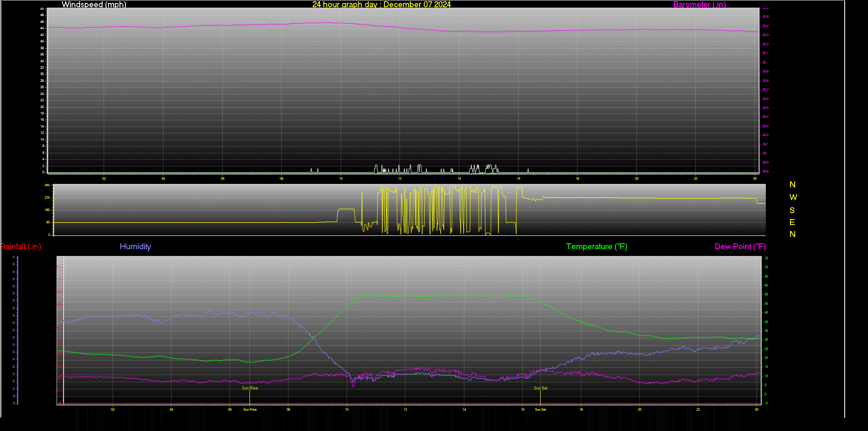Click hour '20' on the temperature chart time axis
This screenshot has width=868, height=431.
click(x=640, y=409)
